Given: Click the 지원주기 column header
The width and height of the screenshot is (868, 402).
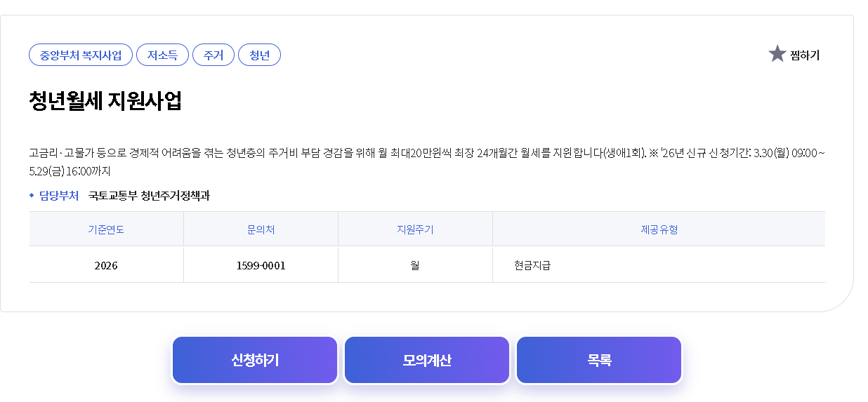Looking at the screenshot, I should [415, 229].
